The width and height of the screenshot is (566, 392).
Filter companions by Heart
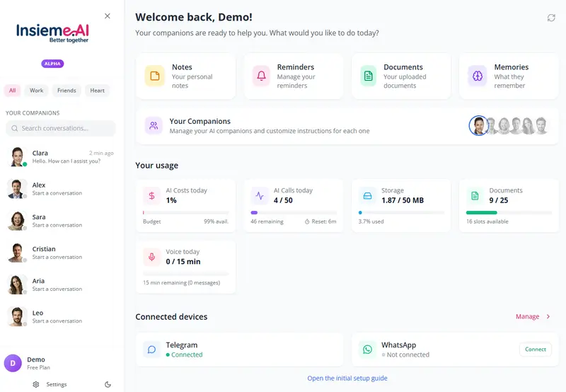point(98,91)
